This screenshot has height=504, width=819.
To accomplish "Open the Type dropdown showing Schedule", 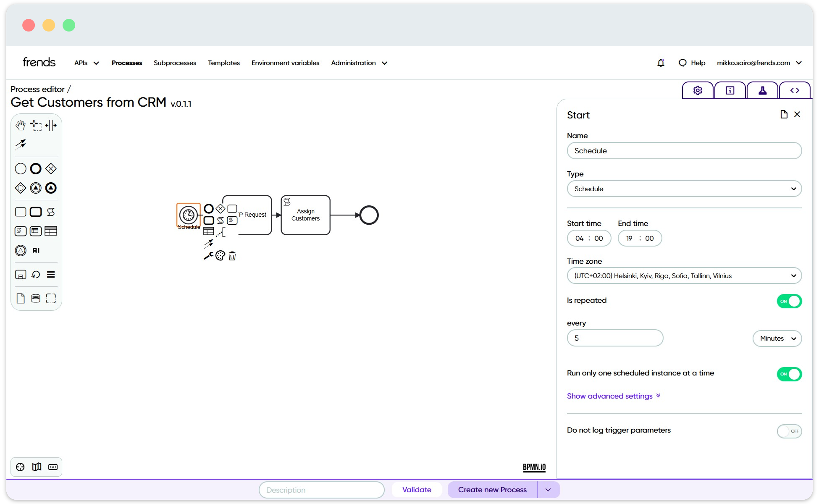I will [684, 189].
